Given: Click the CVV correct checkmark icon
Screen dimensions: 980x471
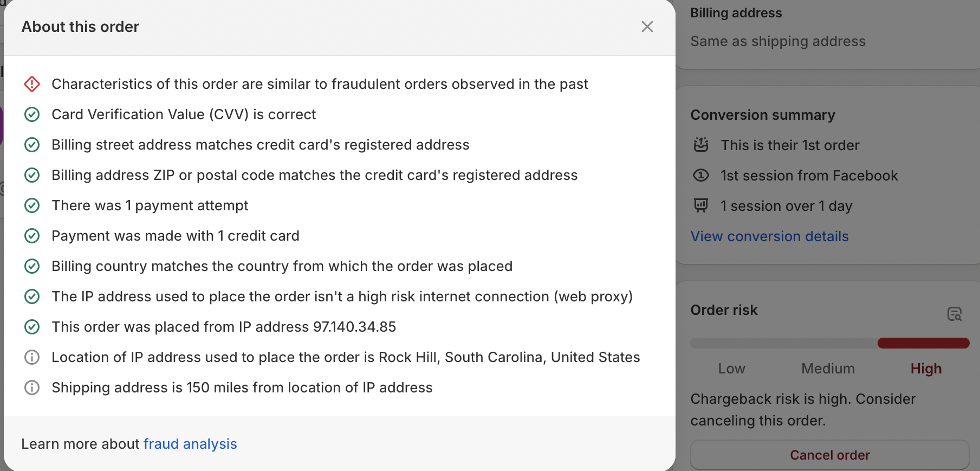Looking at the screenshot, I should coord(32,114).
